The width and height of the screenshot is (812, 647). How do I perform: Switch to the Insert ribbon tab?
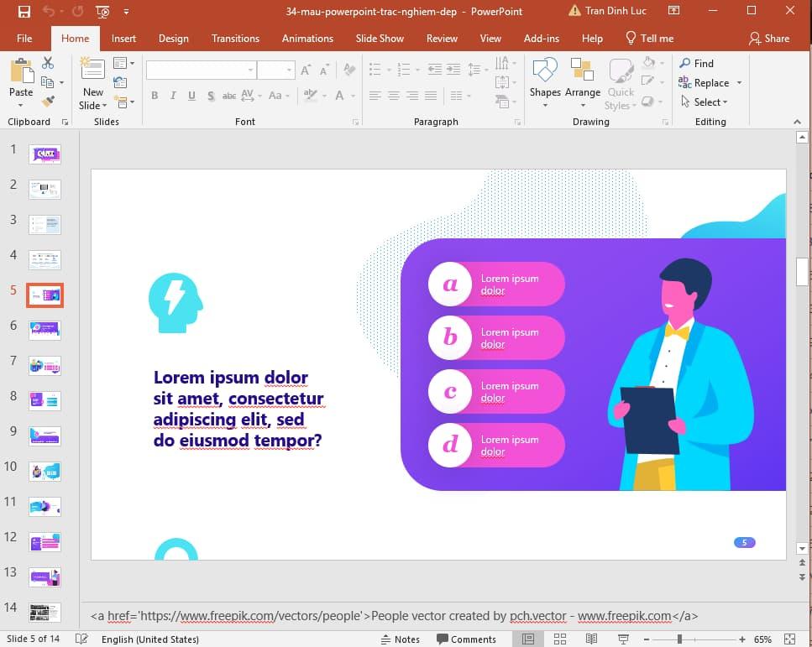pyautogui.click(x=123, y=38)
